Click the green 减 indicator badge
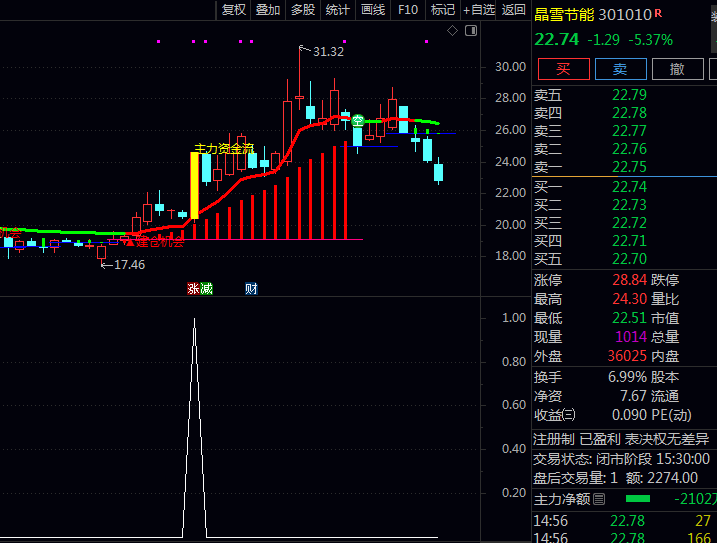Screen dimensions: 717x543 [x=206, y=289]
